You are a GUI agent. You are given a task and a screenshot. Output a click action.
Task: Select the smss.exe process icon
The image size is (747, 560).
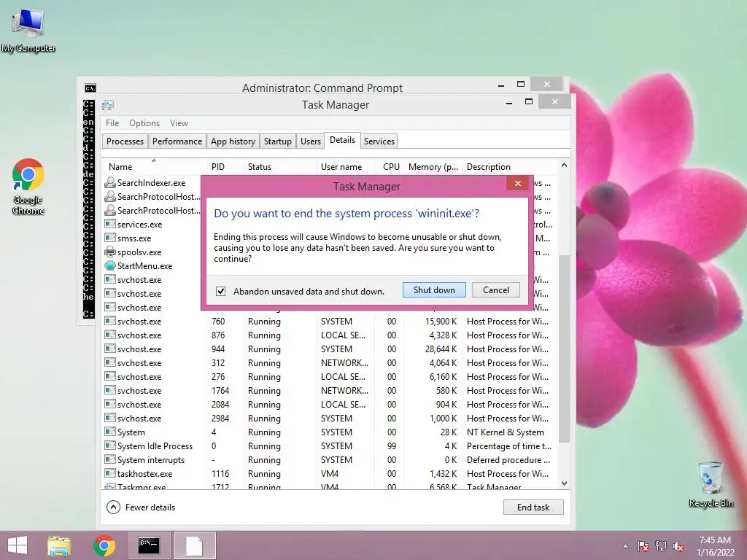pos(110,238)
